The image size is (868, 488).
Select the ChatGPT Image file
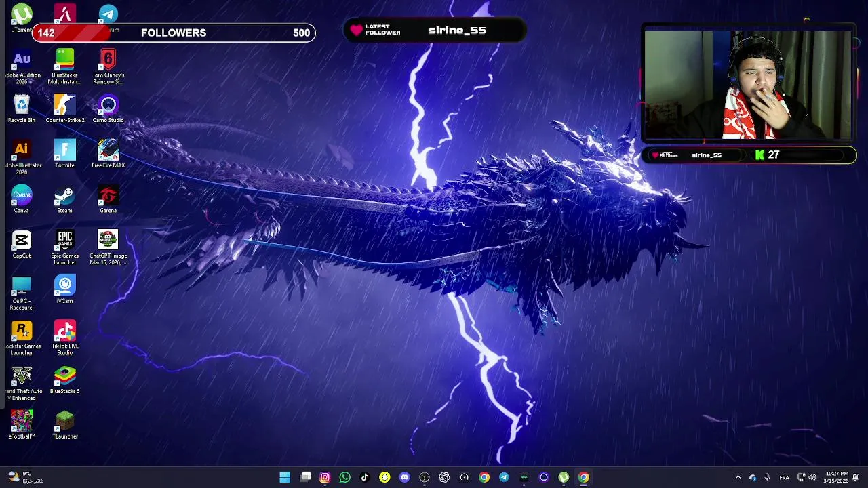tap(108, 248)
